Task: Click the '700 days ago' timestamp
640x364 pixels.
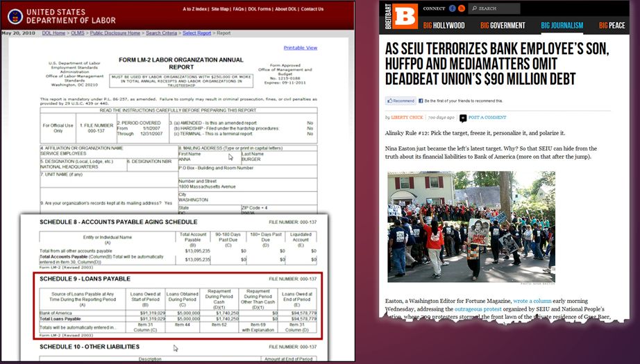Action: pos(441,117)
